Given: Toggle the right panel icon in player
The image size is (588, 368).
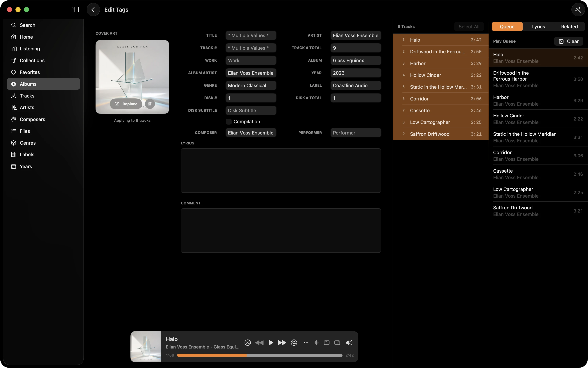Looking at the screenshot, I should point(337,343).
